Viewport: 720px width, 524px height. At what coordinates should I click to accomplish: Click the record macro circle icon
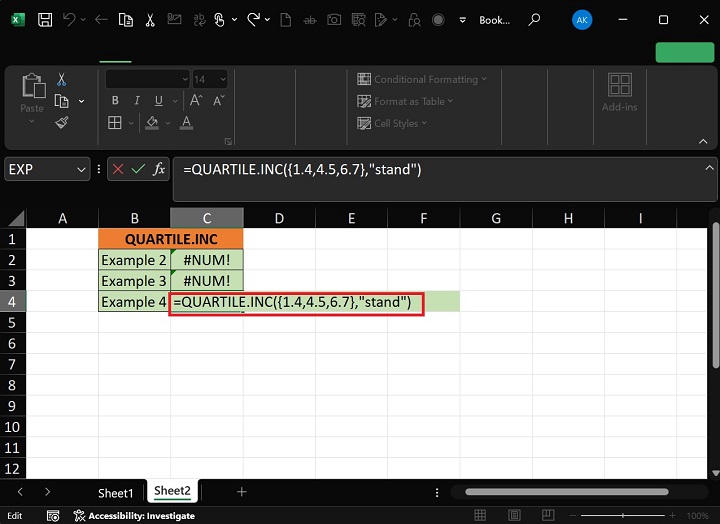point(438,20)
